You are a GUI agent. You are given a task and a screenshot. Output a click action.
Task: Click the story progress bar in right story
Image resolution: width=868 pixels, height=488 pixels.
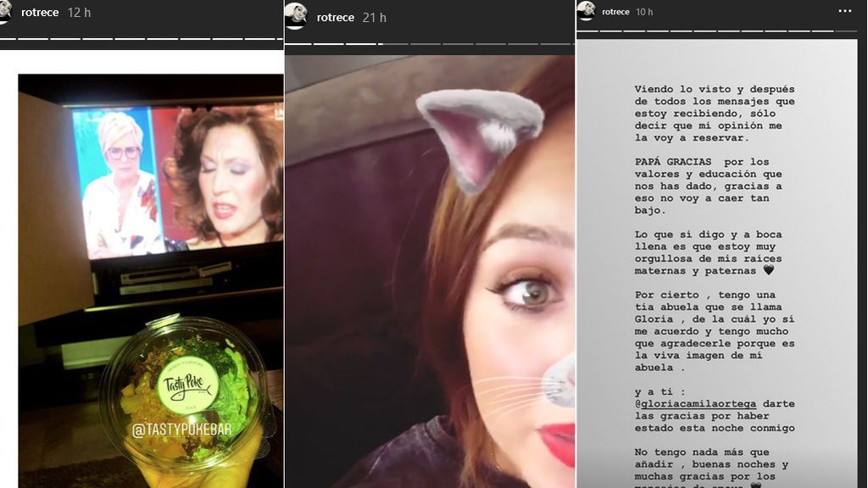click(717, 31)
